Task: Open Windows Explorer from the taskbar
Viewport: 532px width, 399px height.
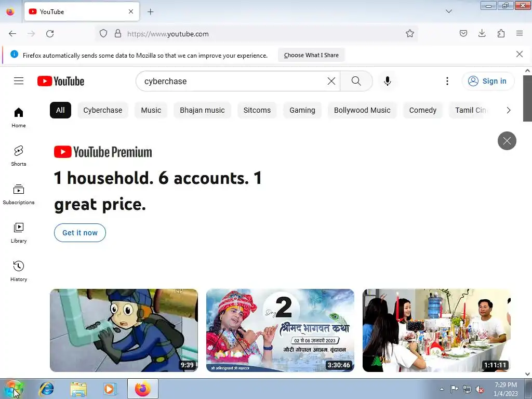Action: point(78,389)
